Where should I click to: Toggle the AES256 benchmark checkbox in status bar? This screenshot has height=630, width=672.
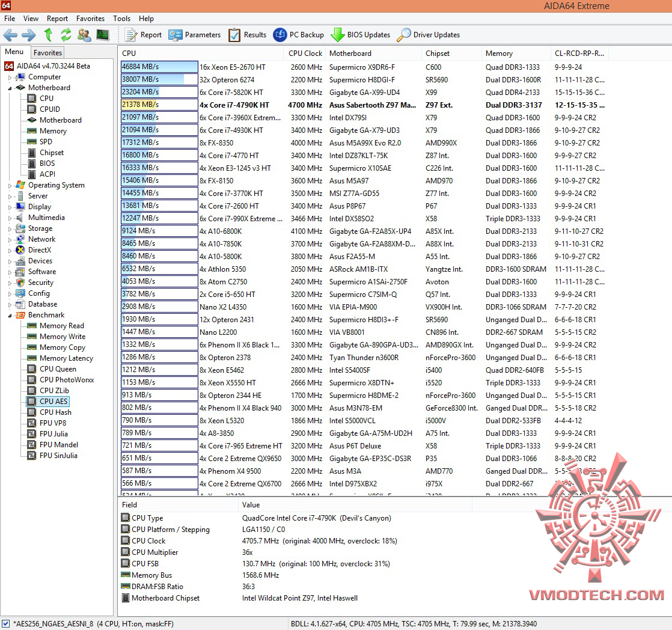point(5,623)
